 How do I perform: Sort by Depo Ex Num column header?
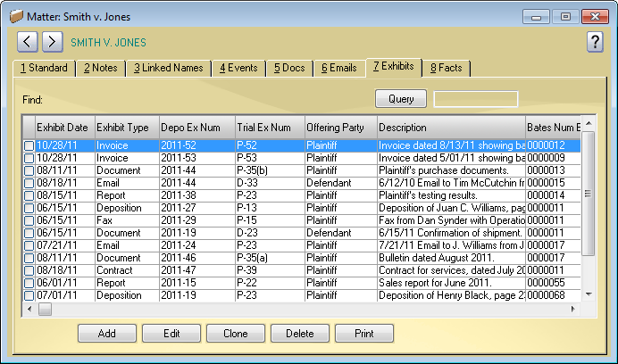coord(197,128)
